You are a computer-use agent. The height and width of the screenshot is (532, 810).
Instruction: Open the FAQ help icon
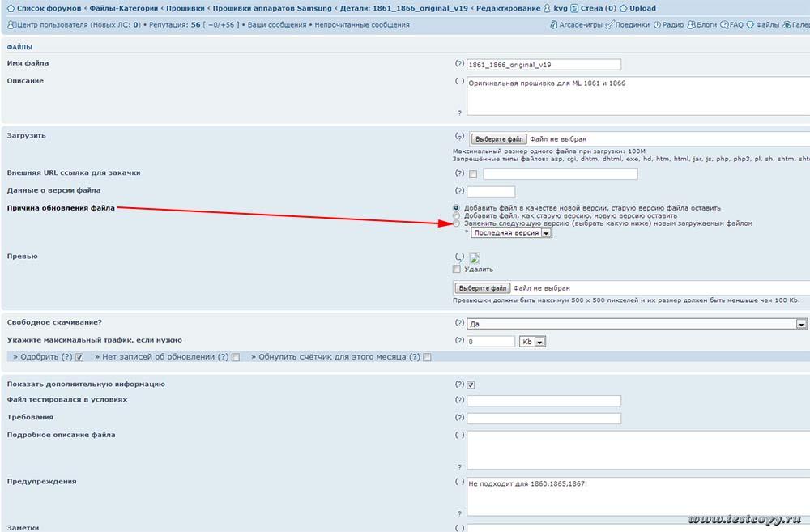coord(724,25)
